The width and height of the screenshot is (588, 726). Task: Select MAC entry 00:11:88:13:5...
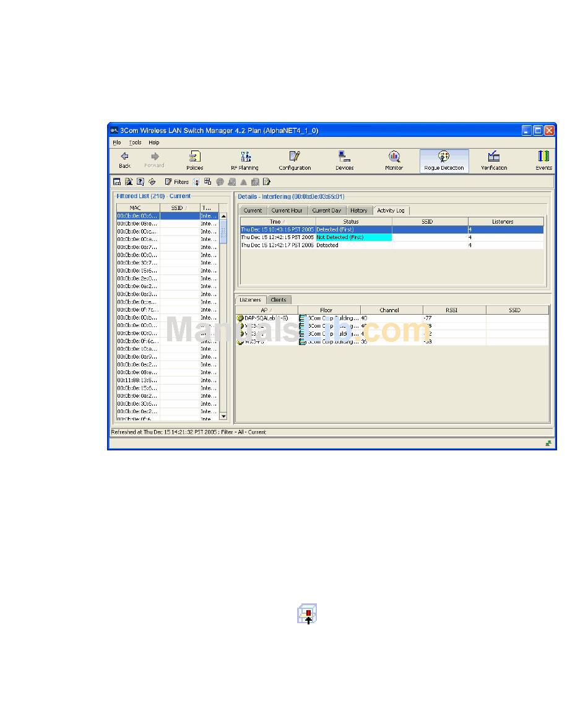pyautogui.click(x=167, y=380)
